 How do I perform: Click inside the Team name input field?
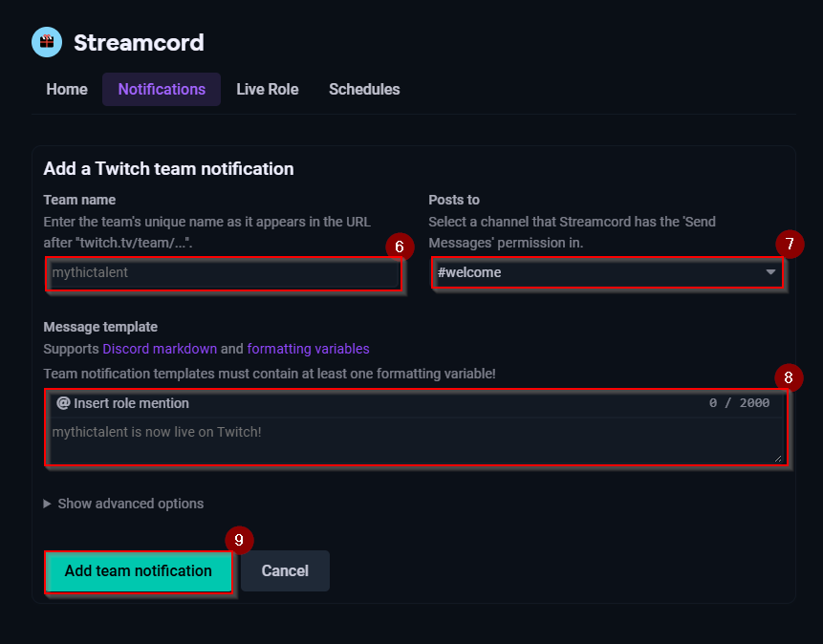pyautogui.click(x=223, y=272)
